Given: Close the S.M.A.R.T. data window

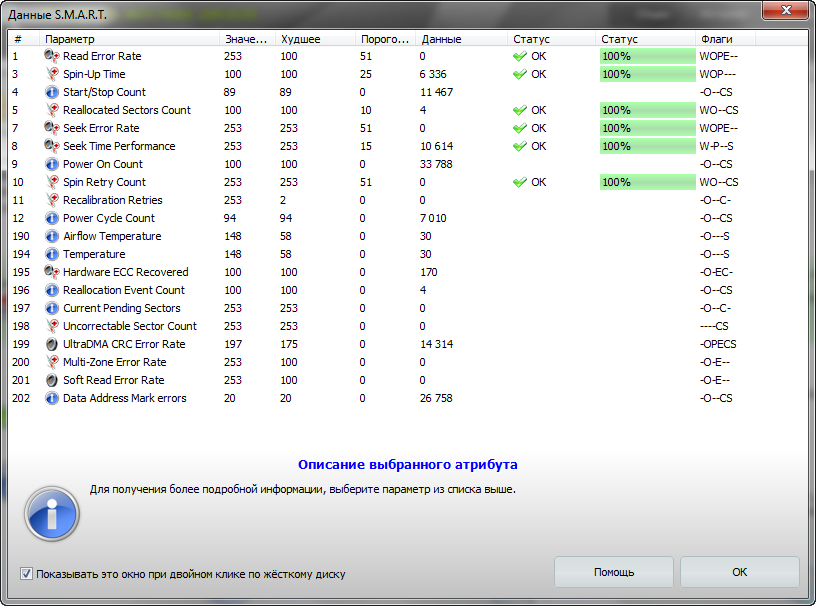Looking at the screenshot, I should pyautogui.click(x=786, y=10).
